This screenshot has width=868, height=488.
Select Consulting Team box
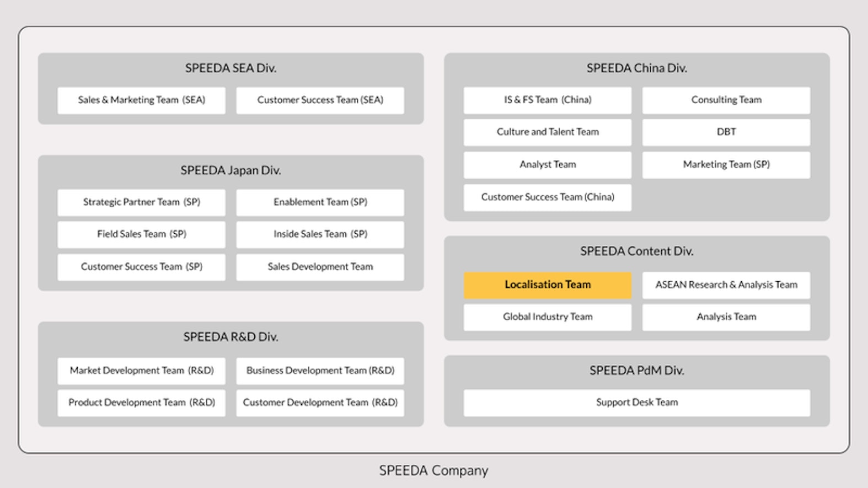(726, 100)
